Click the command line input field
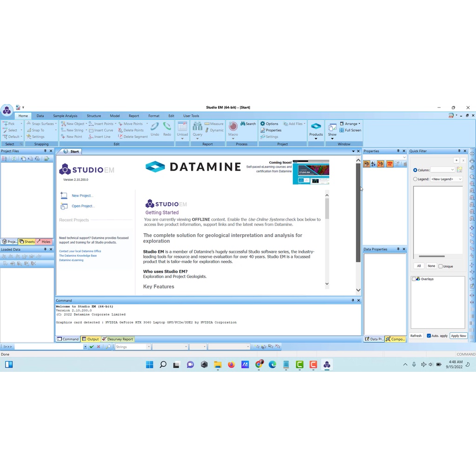476x476 pixels. click(49, 347)
